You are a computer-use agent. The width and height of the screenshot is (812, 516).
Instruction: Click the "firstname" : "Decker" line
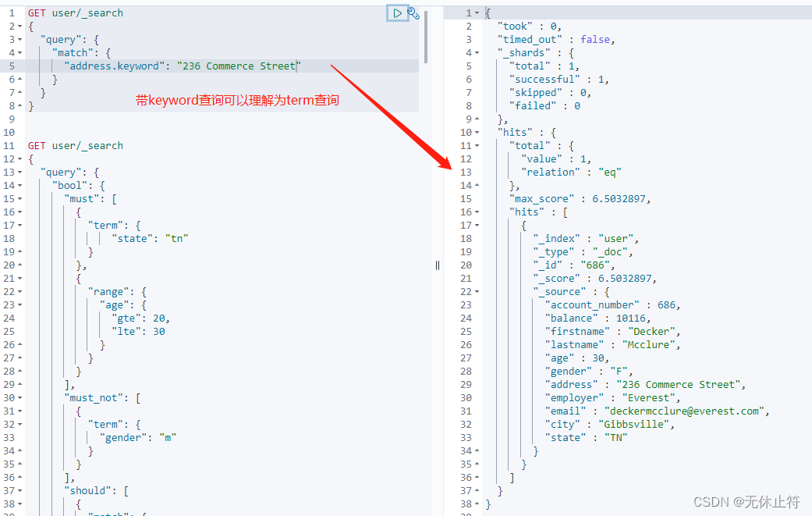point(612,332)
